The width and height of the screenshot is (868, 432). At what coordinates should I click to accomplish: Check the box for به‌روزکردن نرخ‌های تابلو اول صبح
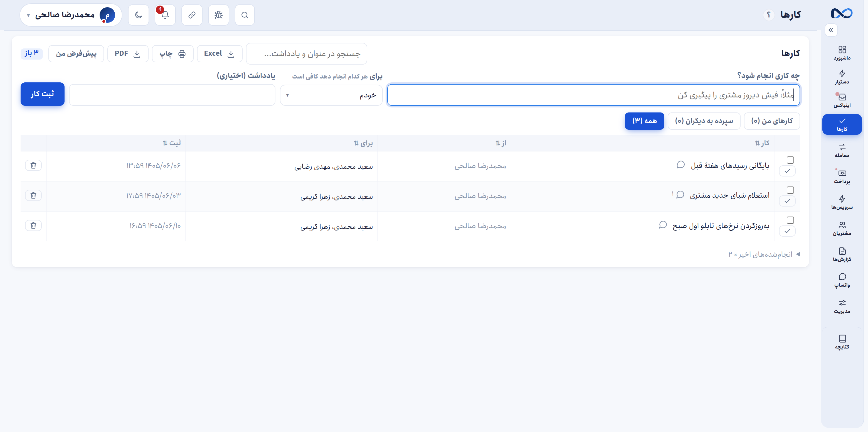pos(790,220)
